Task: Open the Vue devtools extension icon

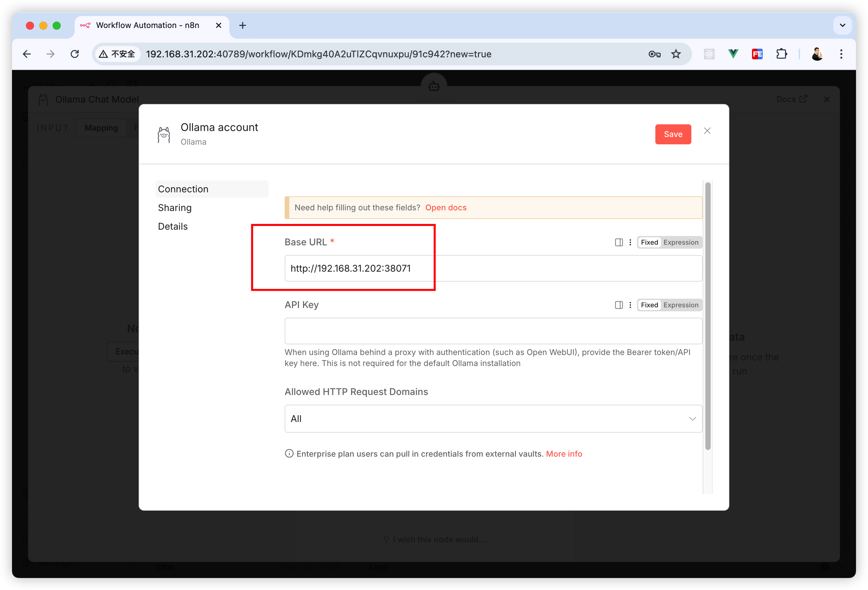Action: pyautogui.click(x=733, y=54)
